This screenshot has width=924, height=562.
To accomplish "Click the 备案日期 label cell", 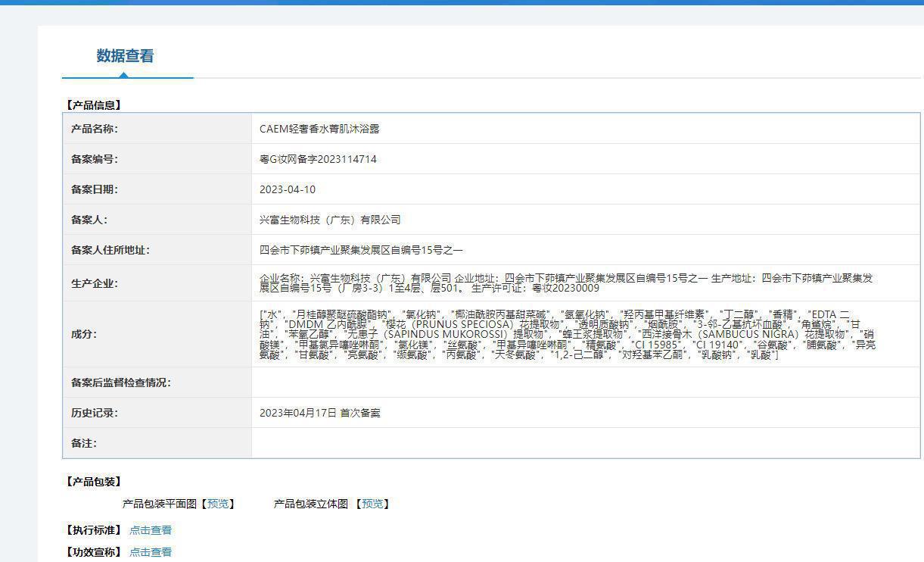I will [x=157, y=189].
